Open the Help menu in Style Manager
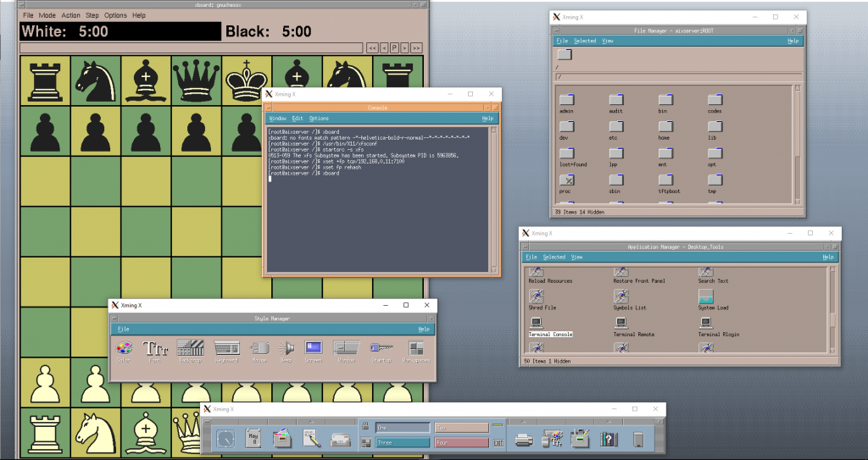 click(424, 329)
